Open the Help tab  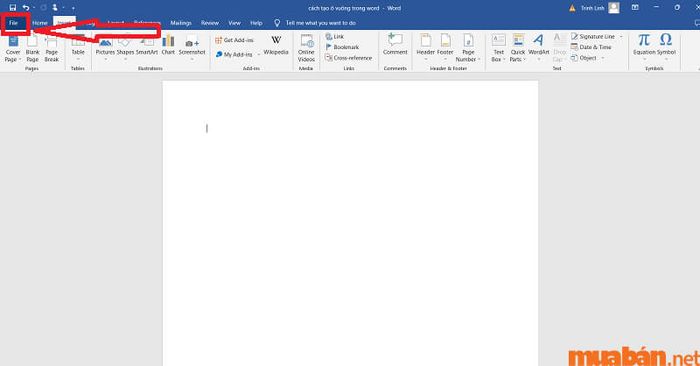pyautogui.click(x=256, y=23)
